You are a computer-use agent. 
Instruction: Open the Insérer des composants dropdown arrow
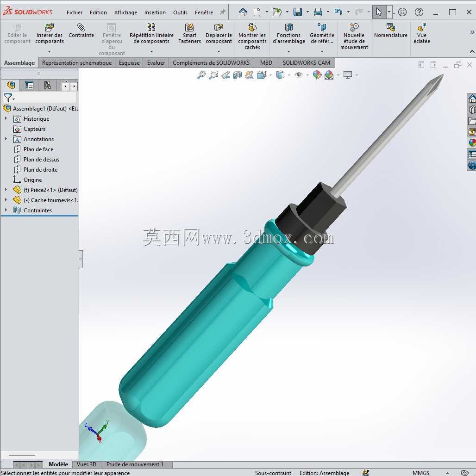(49, 52)
